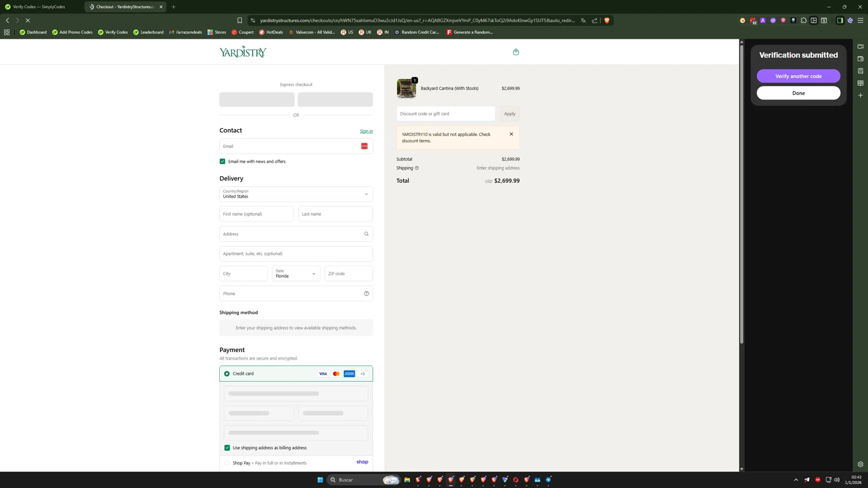Open the Stores bookmark

[x=216, y=32]
